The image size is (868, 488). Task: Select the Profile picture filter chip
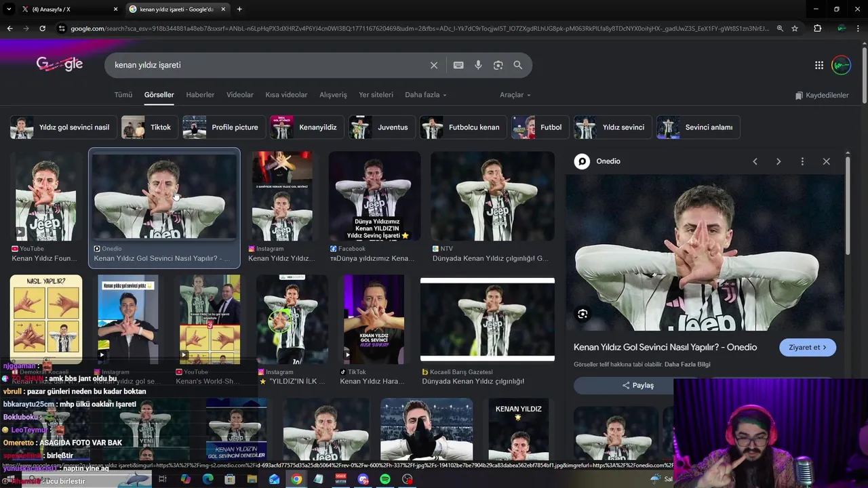[223, 127]
